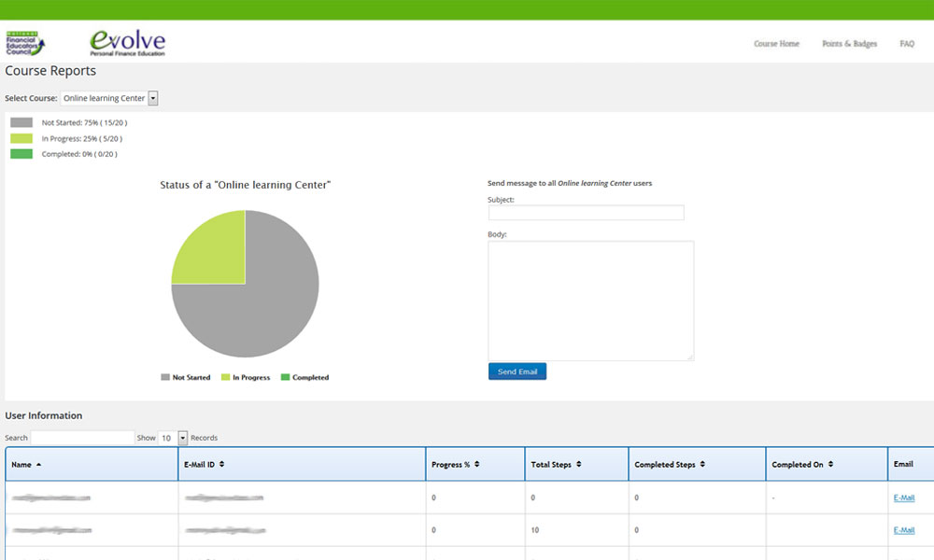Click the Not Started: 75% ( 15/20 ) text
This screenshot has height=560, width=934.
click(x=85, y=122)
